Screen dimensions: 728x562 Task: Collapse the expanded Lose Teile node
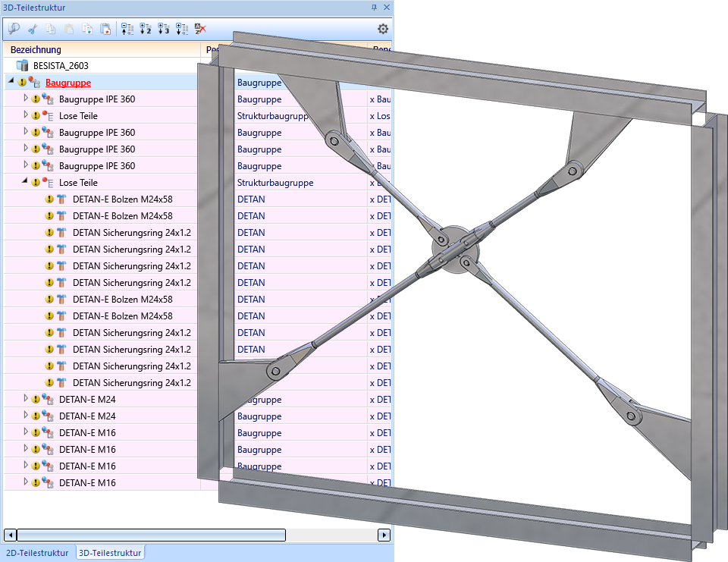tap(25, 182)
